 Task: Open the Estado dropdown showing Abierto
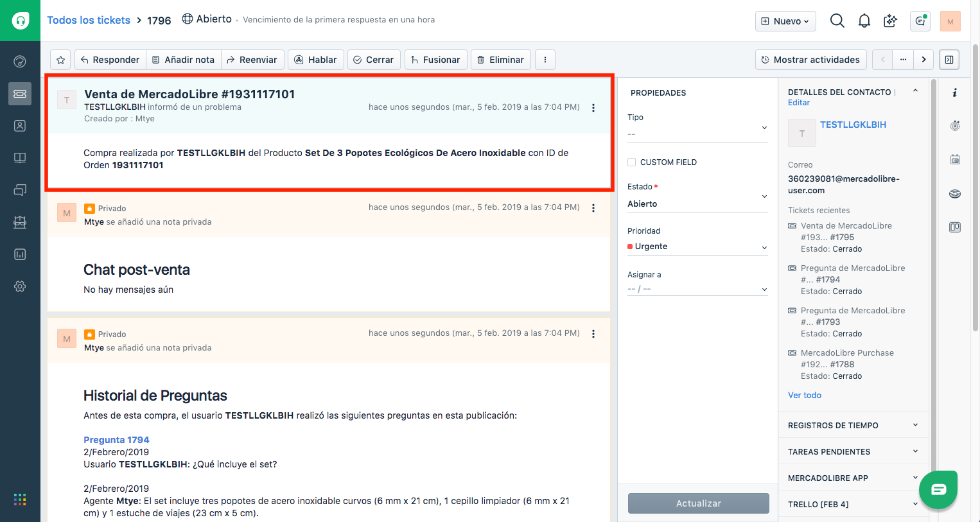point(697,204)
